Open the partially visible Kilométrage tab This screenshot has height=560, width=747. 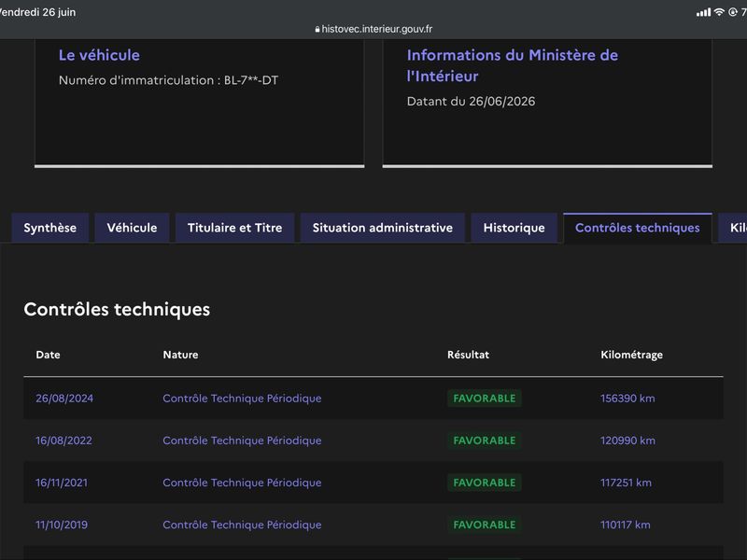tap(733, 228)
